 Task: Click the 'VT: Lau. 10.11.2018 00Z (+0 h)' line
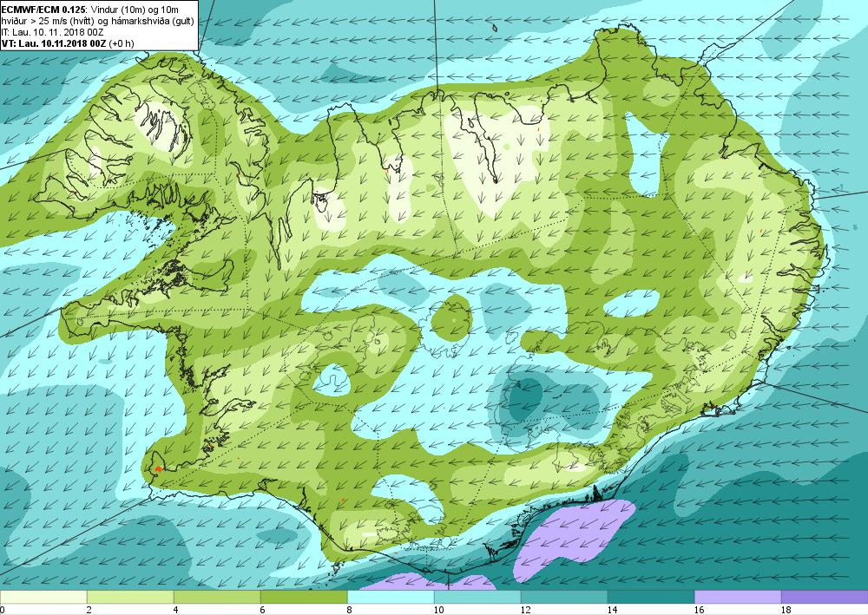coord(68,43)
